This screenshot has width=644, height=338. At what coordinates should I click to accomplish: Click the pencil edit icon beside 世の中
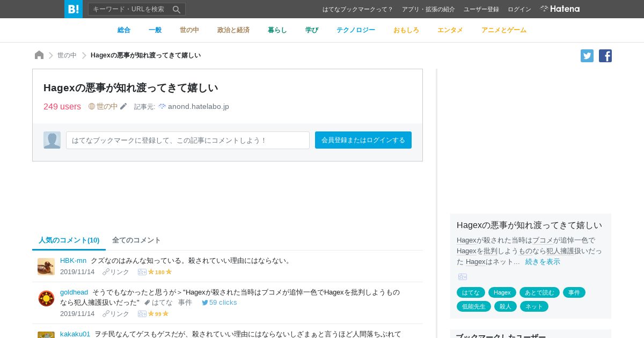click(123, 106)
